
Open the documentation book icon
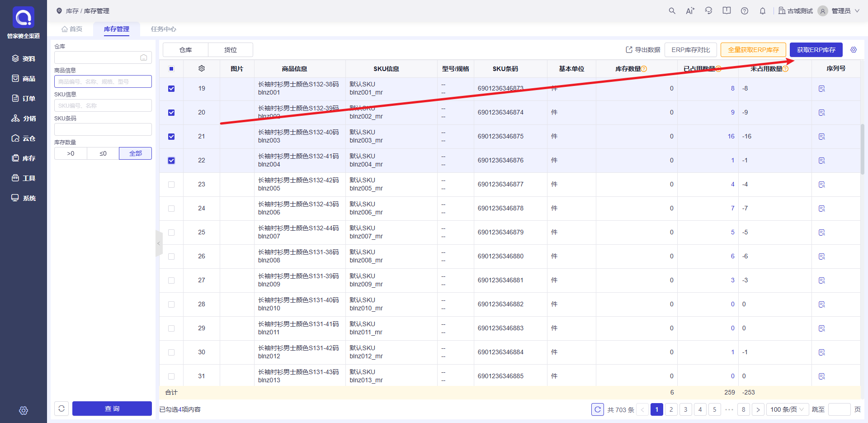pos(726,11)
